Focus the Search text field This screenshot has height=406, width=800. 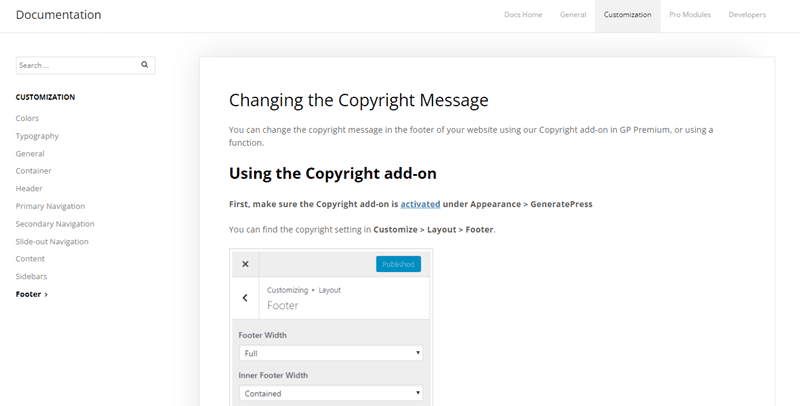pyautogui.click(x=76, y=65)
